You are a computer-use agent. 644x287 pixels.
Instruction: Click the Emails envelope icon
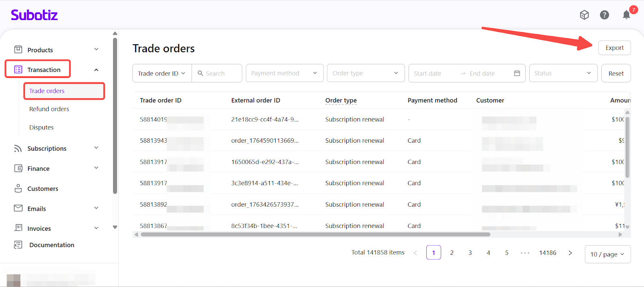18,208
